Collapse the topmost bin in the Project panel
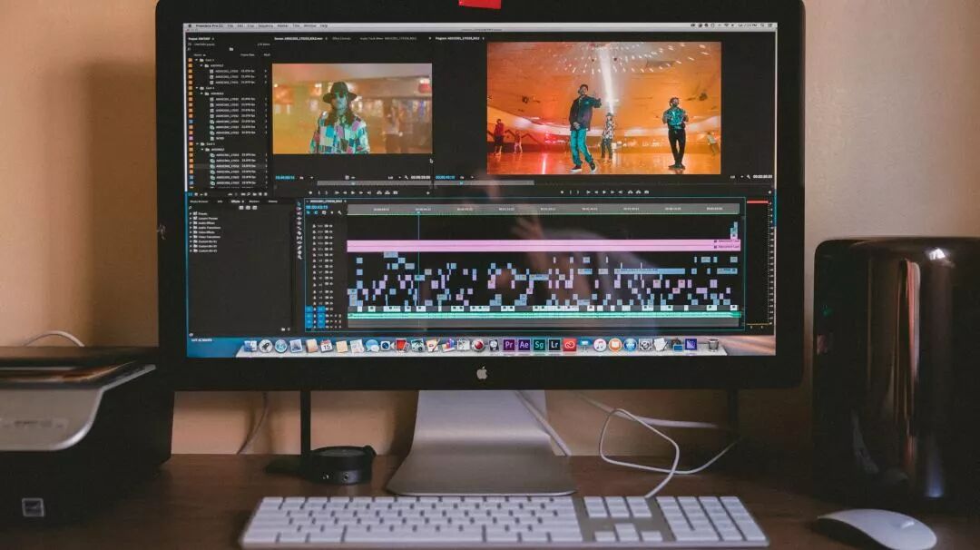This screenshot has width=980, height=550. (196, 60)
